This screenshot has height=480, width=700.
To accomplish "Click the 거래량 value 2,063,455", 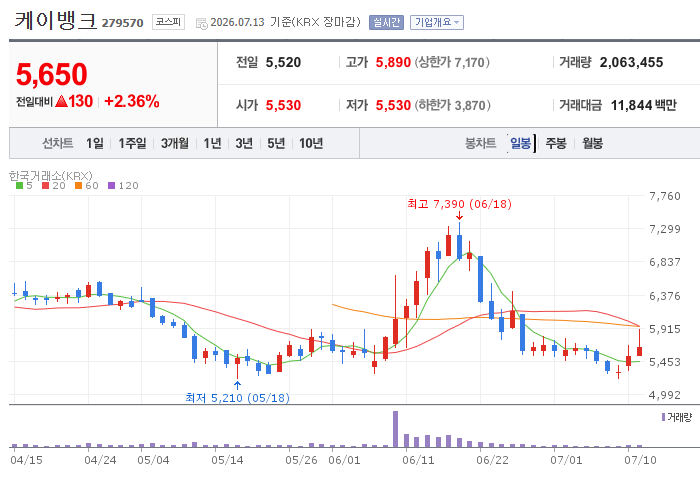I will click(x=631, y=63).
